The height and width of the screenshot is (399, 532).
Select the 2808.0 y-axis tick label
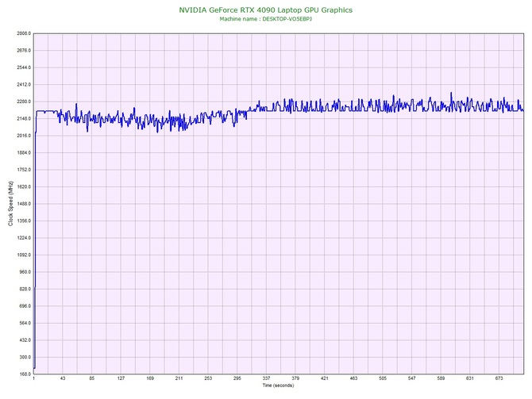coord(24,33)
